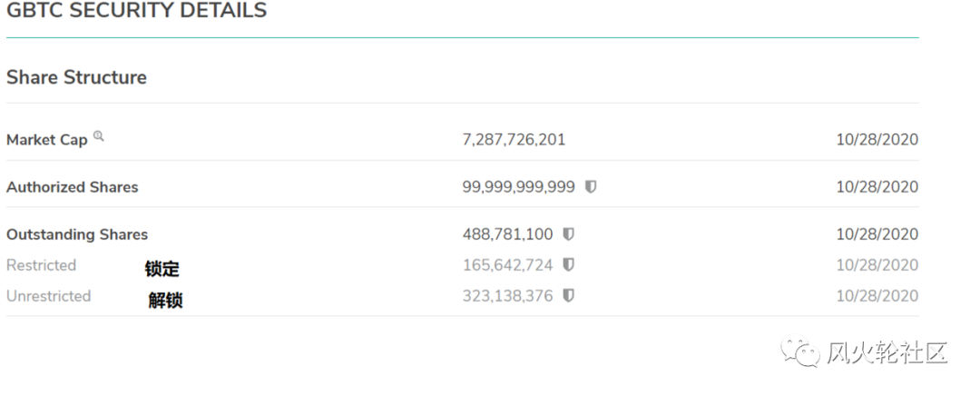Click the 10/28/2020 date in Market Cap row

[x=877, y=140]
